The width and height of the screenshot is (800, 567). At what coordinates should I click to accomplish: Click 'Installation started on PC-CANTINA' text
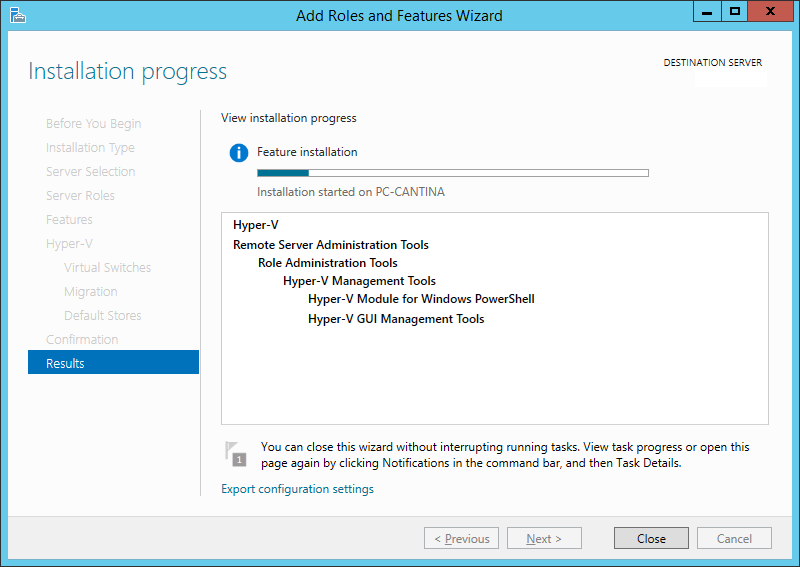351,192
